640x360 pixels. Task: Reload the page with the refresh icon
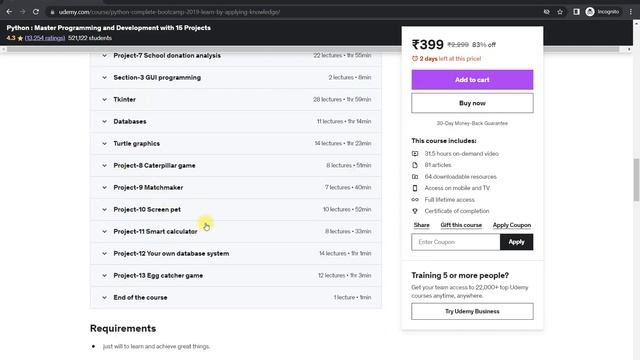tap(36, 12)
